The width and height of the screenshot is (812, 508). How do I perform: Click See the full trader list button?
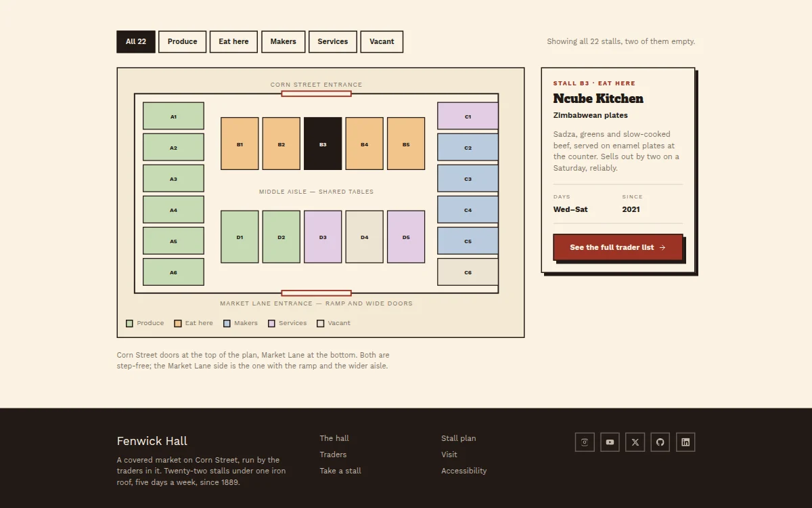point(618,247)
